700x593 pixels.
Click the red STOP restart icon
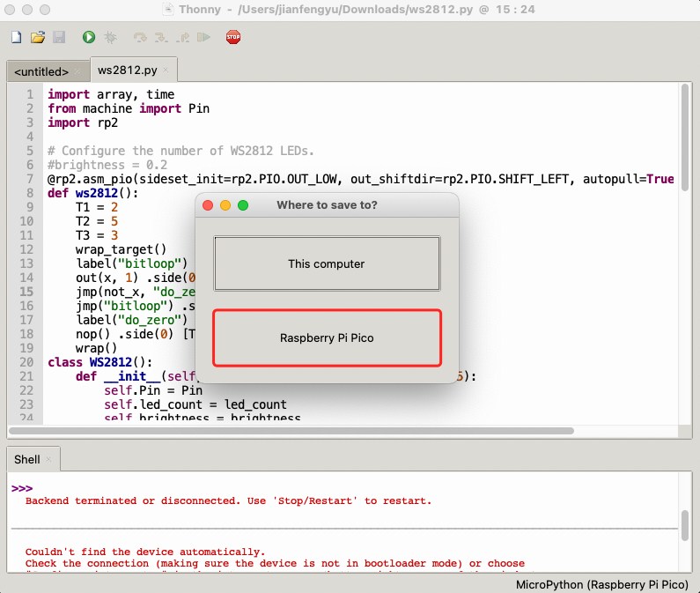pyautogui.click(x=233, y=37)
